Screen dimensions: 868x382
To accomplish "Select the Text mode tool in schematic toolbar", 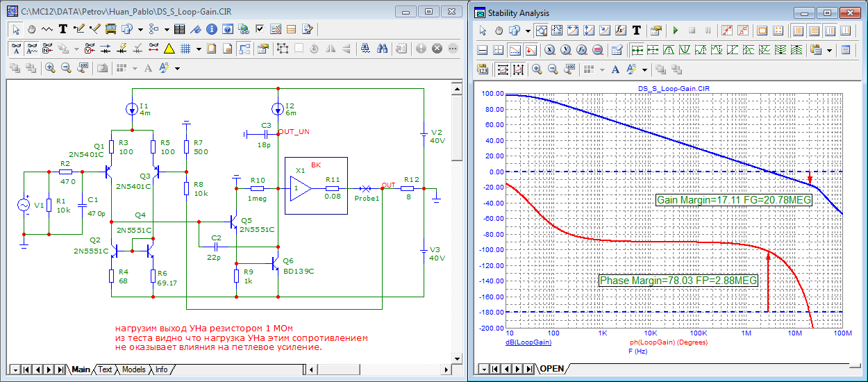I will tap(62, 29).
